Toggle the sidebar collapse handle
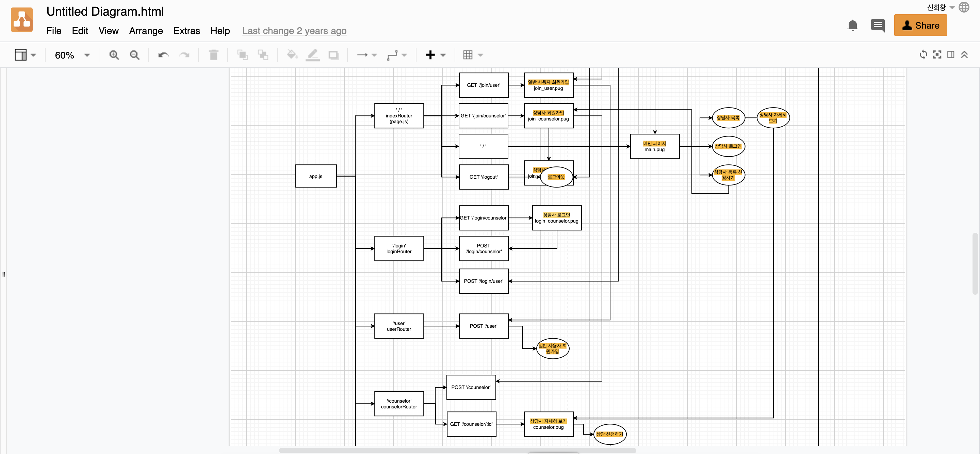 (4, 274)
